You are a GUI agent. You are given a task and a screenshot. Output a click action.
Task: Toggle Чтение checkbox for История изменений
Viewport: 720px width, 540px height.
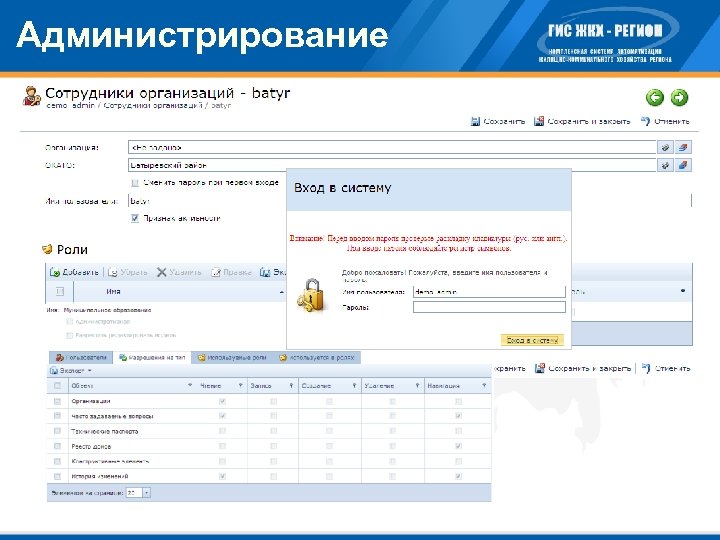(222, 476)
